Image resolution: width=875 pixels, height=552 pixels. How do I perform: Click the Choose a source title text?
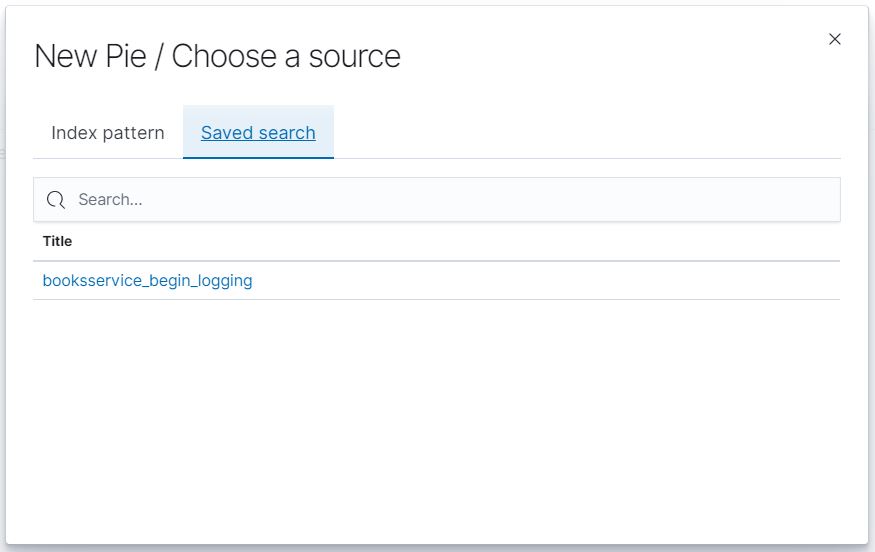pyautogui.click(x=286, y=56)
